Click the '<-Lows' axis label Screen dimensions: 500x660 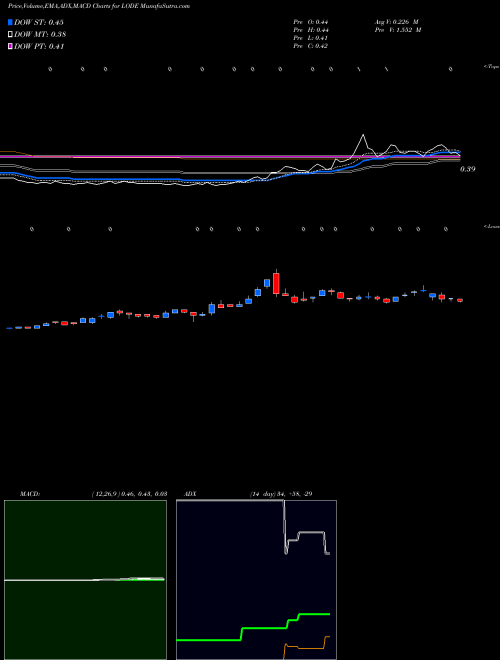point(492,226)
